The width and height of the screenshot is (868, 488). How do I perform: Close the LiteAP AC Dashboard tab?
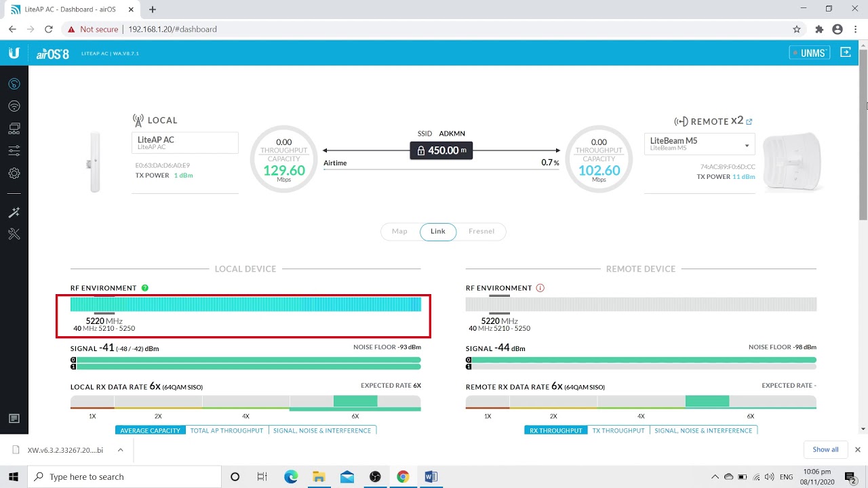pyautogui.click(x=131, y=9)
